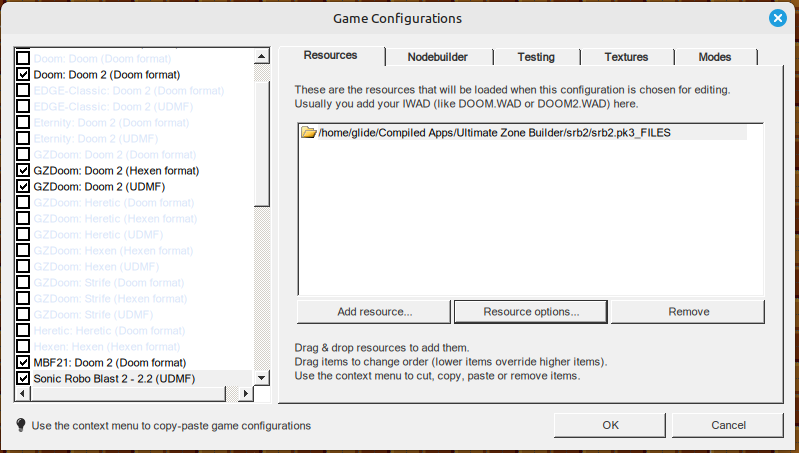Check GZDoom: Heretic (Hexen format)
This screenshot has height=453, width=799.
tap(23, 219)
